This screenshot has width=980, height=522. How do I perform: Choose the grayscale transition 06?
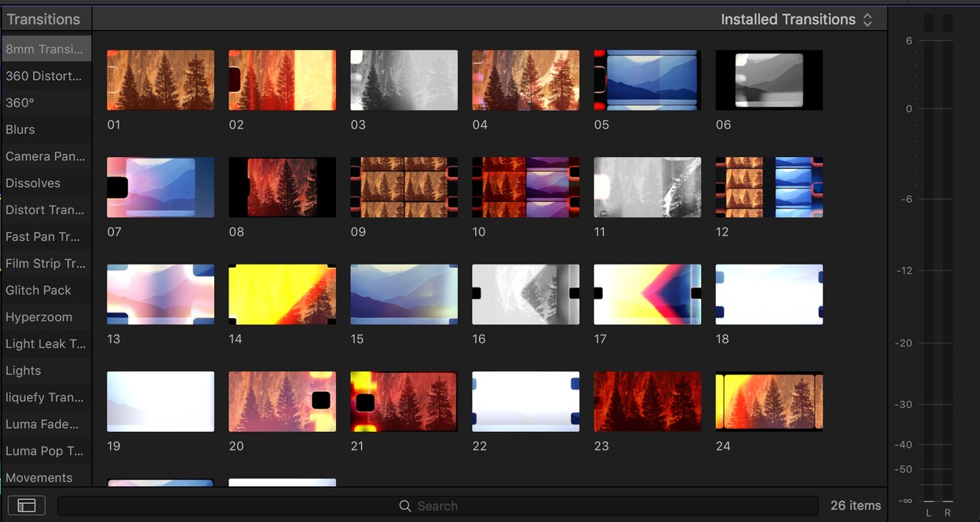[769, 80]
